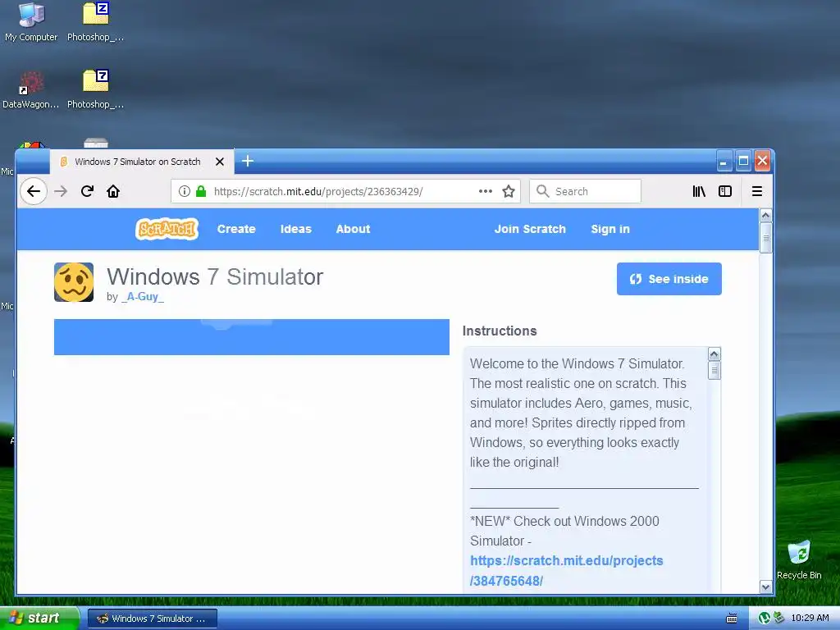Viewport: 840px width, 630px height.
Task: Click the page scrollbar up arrow
Action: pyautogui.click(x=766, y=216)
